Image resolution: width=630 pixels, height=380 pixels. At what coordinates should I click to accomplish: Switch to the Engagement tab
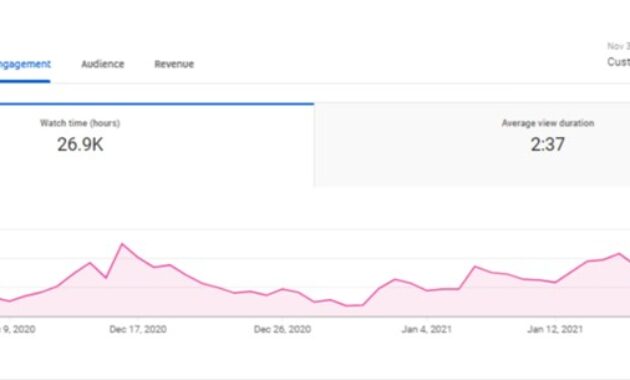[x=25, y=64]
